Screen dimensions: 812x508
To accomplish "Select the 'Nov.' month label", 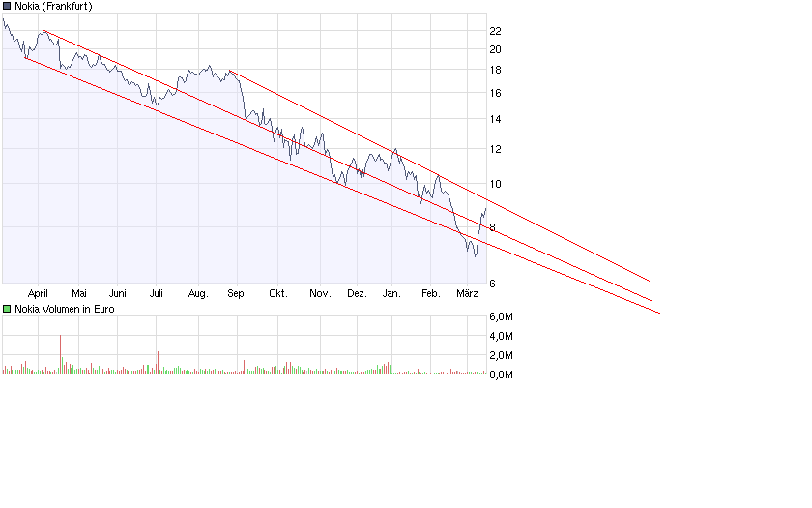I will (x=320, y=293).
